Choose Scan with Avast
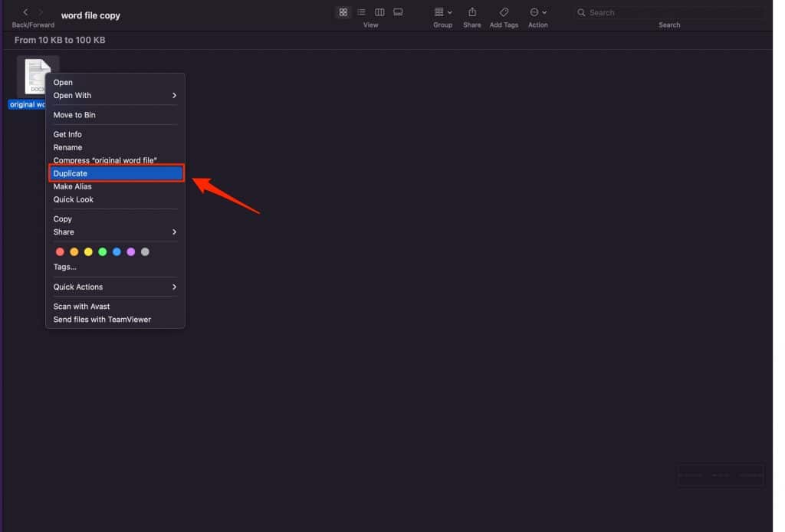785x532 pixels. point(115,307)
